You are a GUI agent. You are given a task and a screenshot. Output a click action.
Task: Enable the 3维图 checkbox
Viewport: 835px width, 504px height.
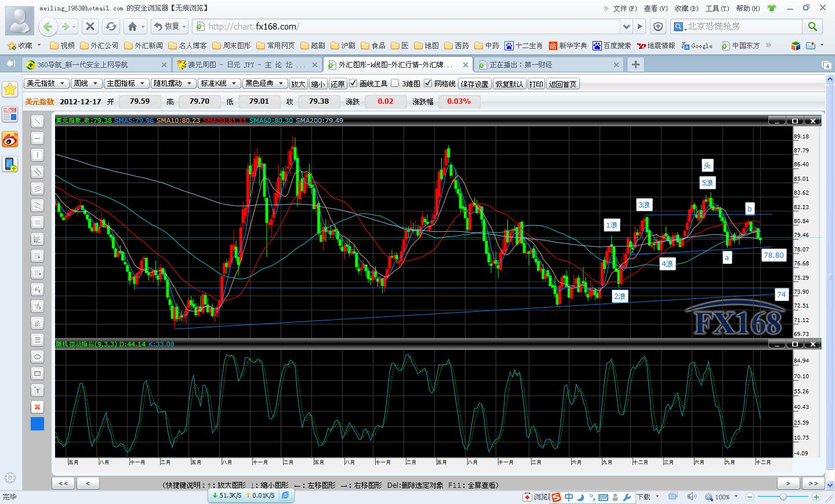click(x=395, y=83)
